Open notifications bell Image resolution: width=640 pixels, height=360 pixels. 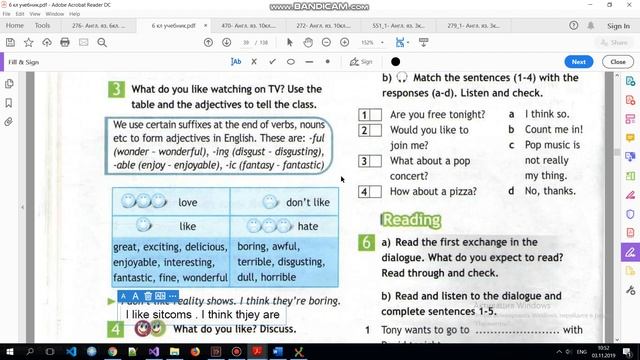591,25
